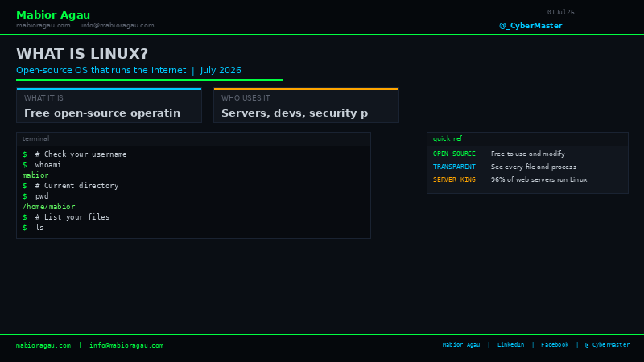Click the TRANSPARENT label
Image resolution: width=644 pixels, height=362 pixels.
point(454,167)
